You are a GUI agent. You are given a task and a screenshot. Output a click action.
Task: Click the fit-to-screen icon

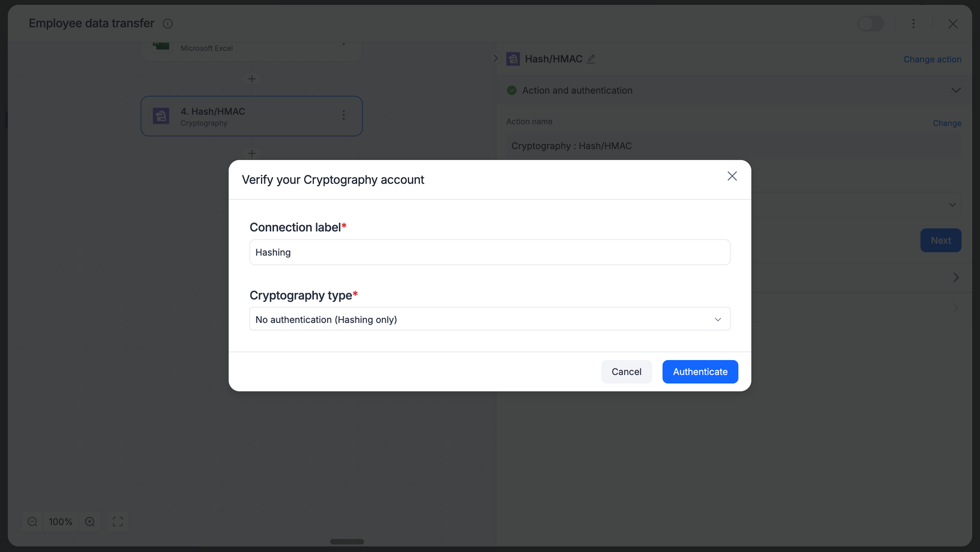coord(118,522)
